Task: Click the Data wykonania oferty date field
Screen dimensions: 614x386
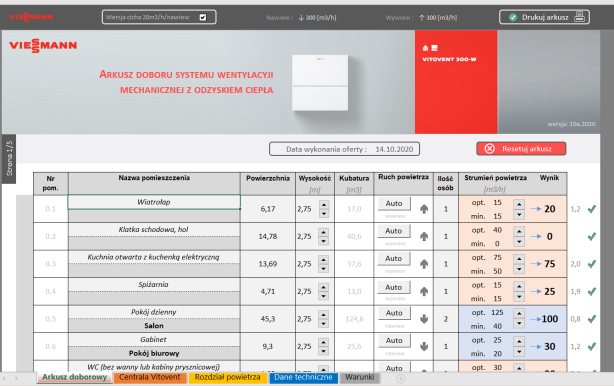Action: point(344,149)
